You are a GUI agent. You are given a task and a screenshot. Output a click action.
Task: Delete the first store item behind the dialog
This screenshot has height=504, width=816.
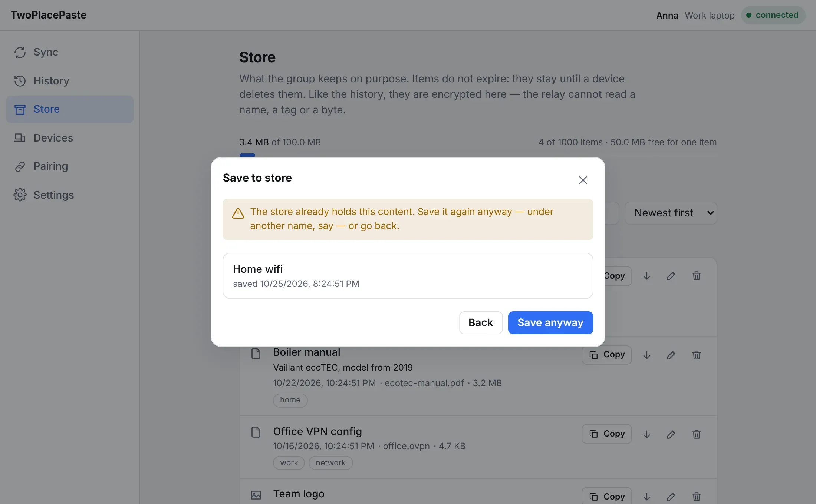click(x=696, y=276)
